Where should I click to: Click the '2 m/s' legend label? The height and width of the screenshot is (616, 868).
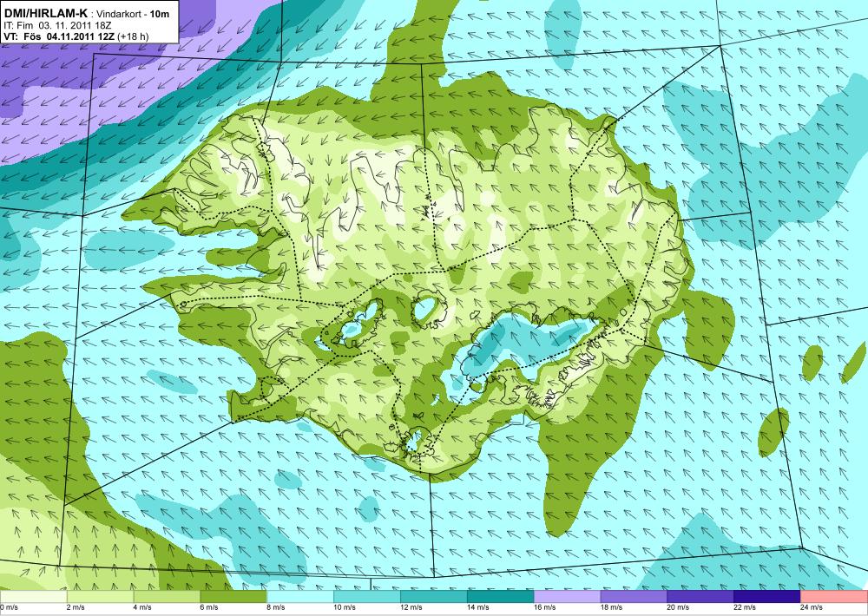(x=76, y=607)
